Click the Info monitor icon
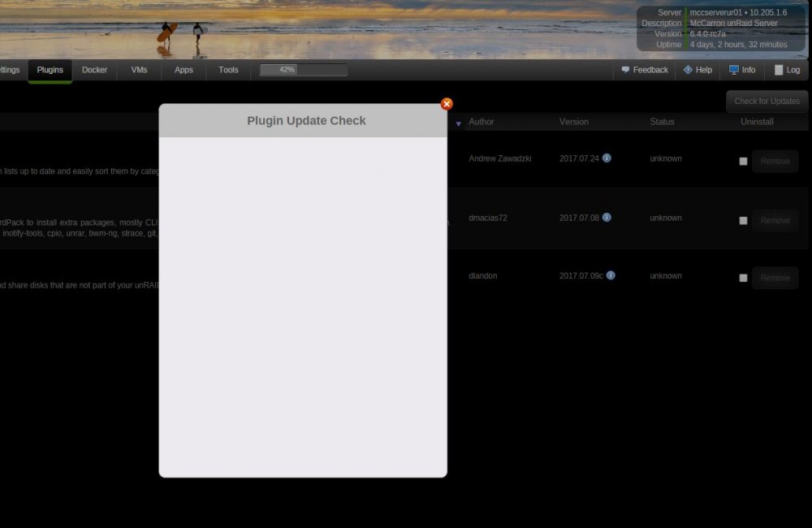The image size is (812, 528). [x=734, y=69]
